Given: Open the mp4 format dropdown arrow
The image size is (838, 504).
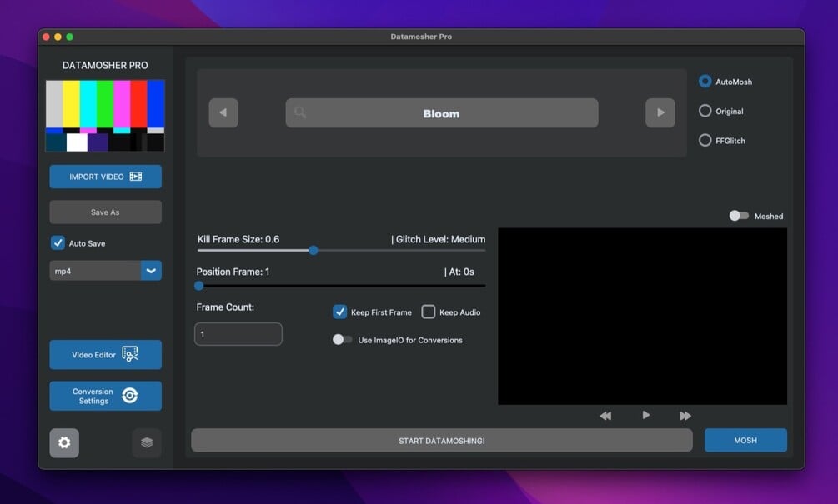Looking at the screenshot, I should click(x=151, y=271).
